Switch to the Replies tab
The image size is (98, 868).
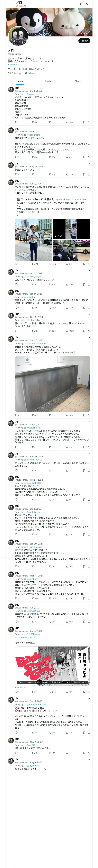[49, 81]
